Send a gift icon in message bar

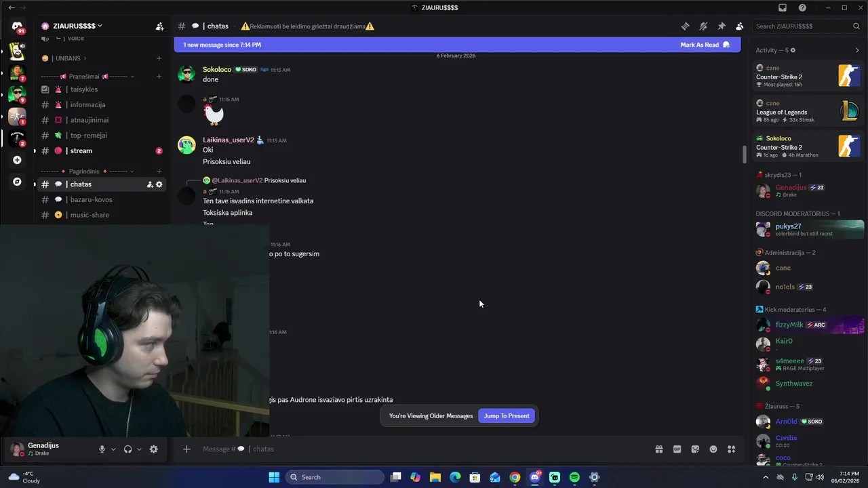[658, 449]
